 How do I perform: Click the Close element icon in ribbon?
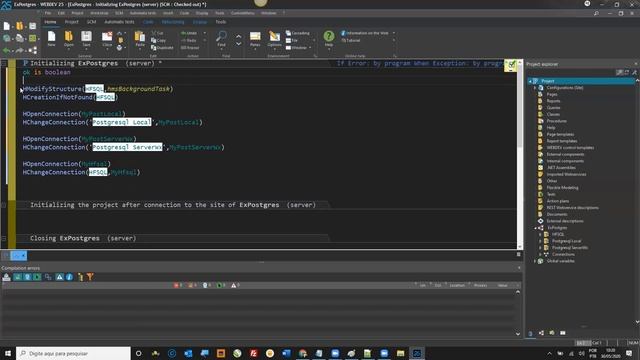tap(107, 37)
